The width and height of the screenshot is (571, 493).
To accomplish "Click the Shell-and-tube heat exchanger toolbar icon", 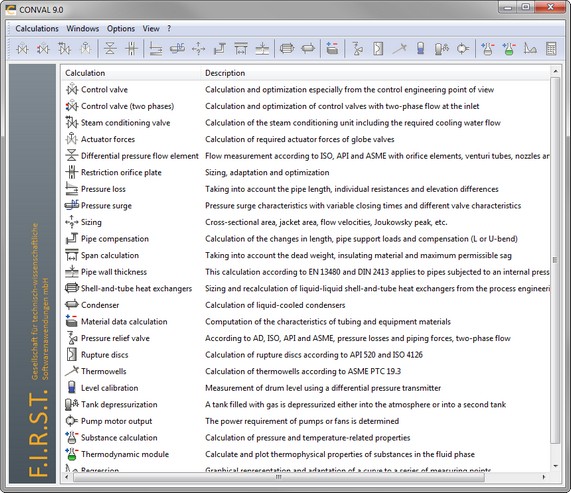I will pos(287,48).
